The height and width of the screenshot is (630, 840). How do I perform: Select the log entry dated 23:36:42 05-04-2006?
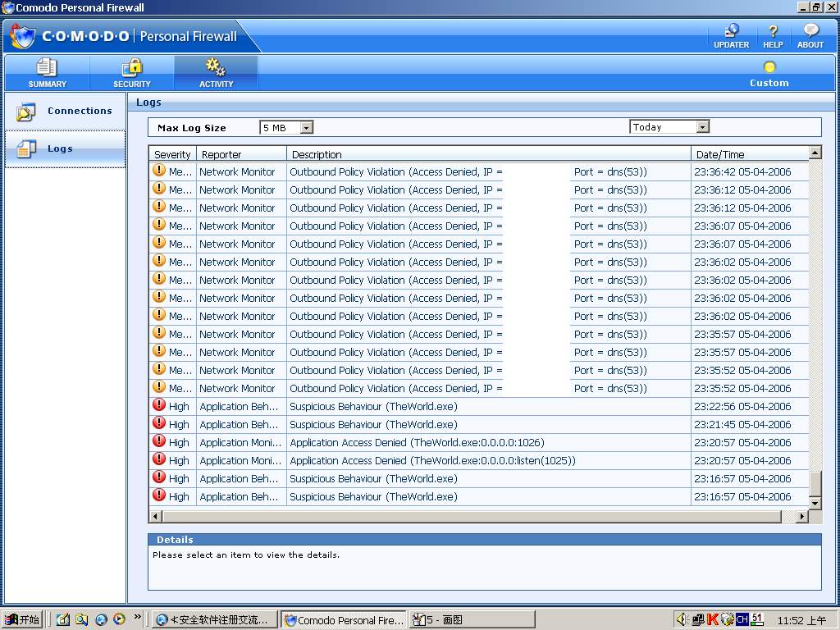tap(478, 171)
